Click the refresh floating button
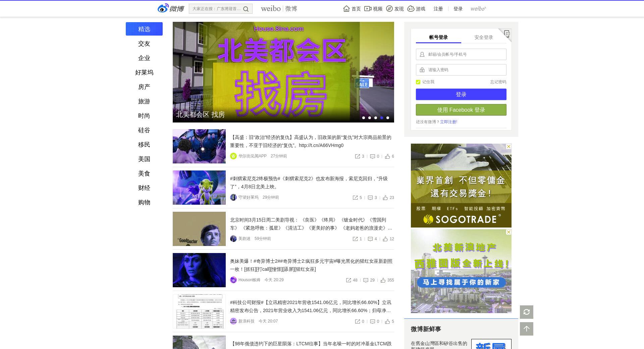Image resolution: width=644 pixels, height=349 pixels. (527, 312)
